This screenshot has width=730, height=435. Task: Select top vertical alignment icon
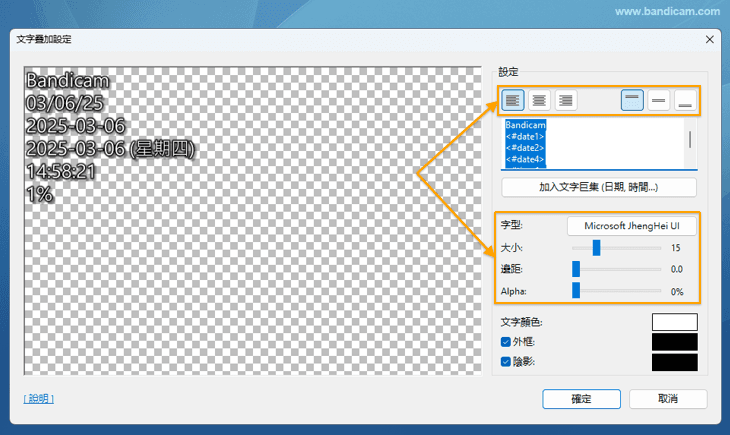pos(632,100)
